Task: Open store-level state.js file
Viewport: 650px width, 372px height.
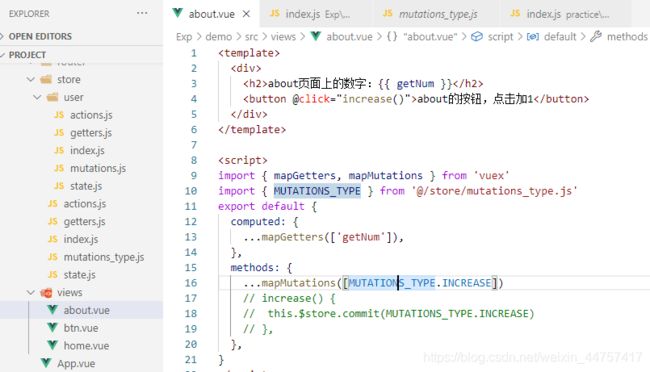Action: [79, 275]
